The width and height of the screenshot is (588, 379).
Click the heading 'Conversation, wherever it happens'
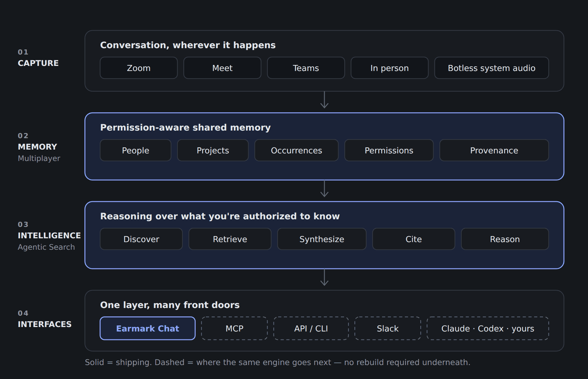pos(188,45)
